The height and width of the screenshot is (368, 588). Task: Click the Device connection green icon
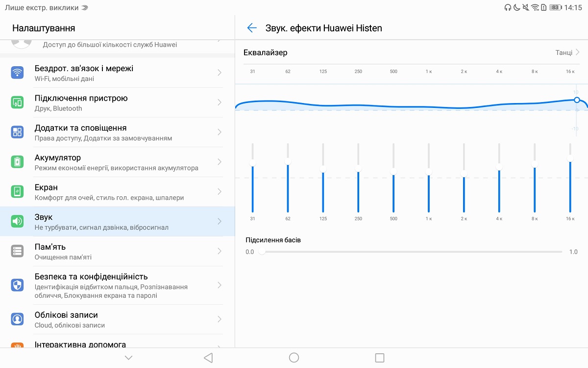click(17, 103)
